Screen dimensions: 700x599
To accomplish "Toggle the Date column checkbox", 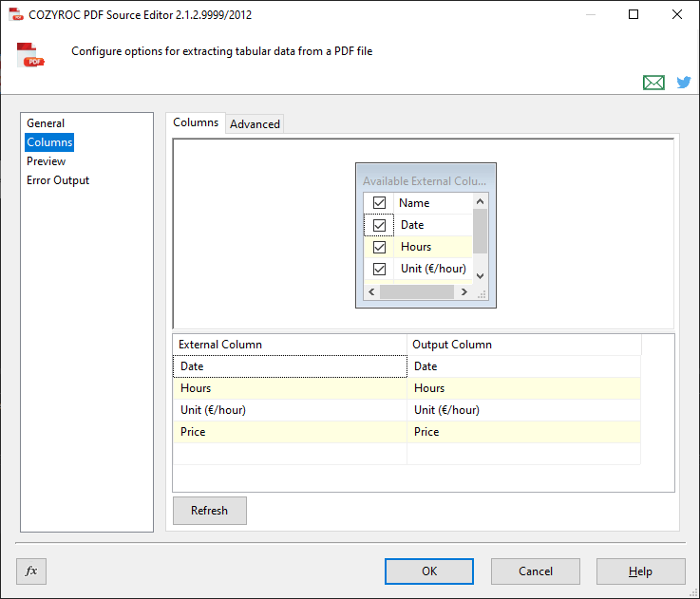I will click(x=380, y=225).
